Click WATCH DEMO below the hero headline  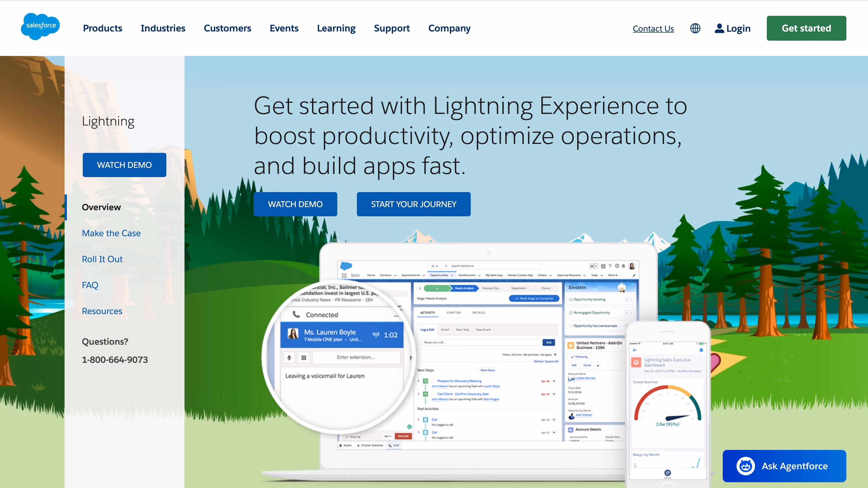click(295, 204)
